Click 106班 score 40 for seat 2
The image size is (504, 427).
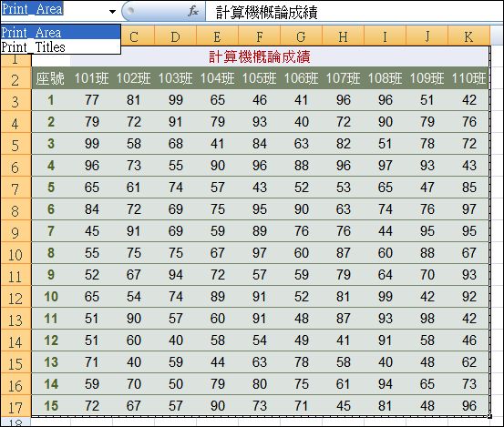[301, 122]
